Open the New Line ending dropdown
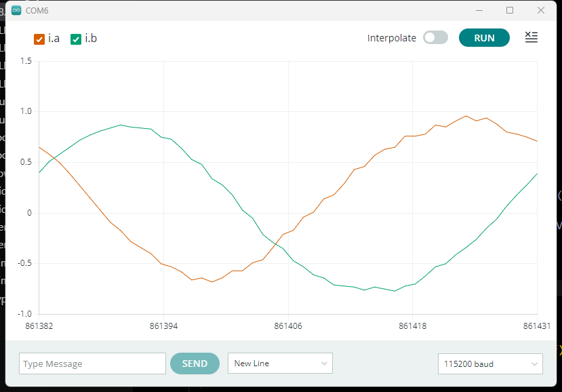This screenshot has height=392, width=562. coord(280,364)
